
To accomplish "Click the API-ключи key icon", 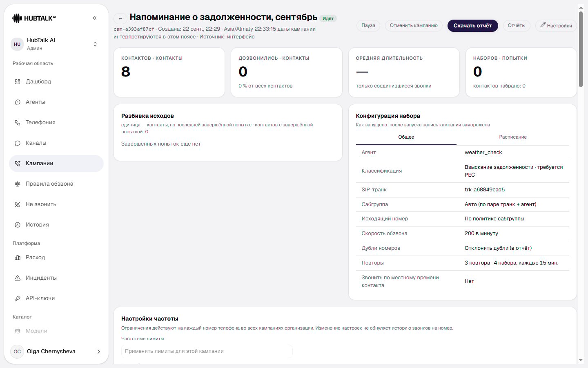I will click(18, 298).
